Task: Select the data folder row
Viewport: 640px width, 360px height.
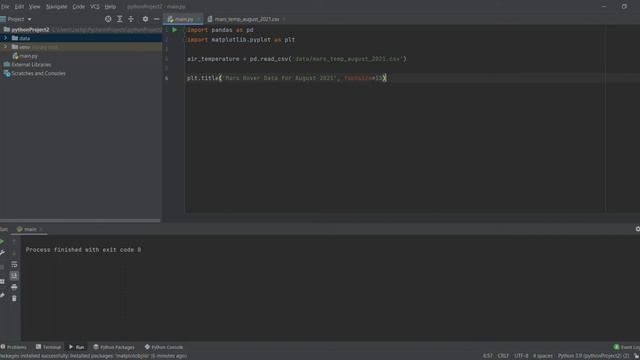Action: 81,38
